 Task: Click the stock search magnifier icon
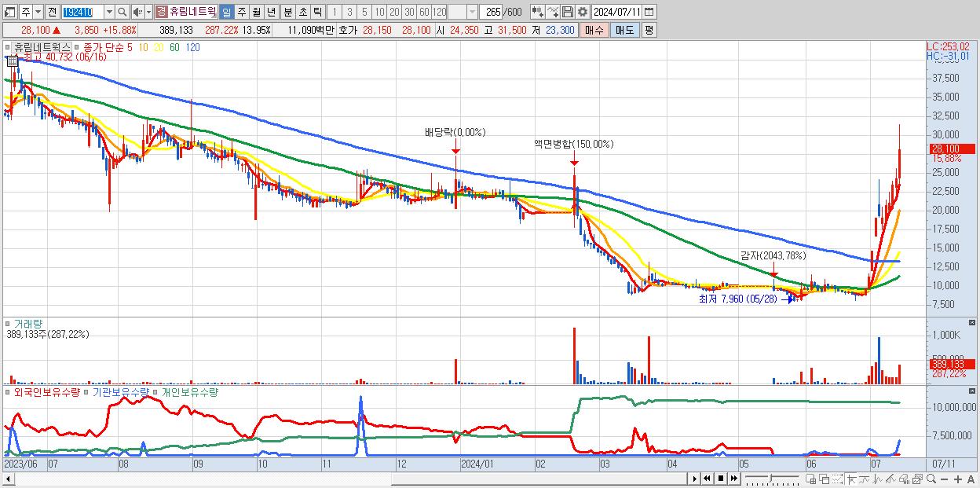pyautogui.click(x=122, y=12)
